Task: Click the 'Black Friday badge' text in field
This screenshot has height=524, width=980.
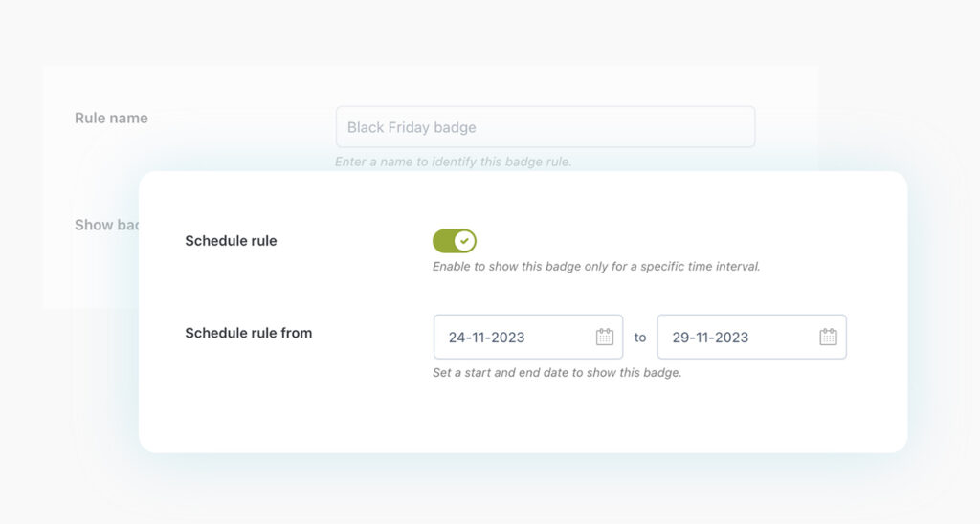Action: pyautogui.click(x=412, y=127)
